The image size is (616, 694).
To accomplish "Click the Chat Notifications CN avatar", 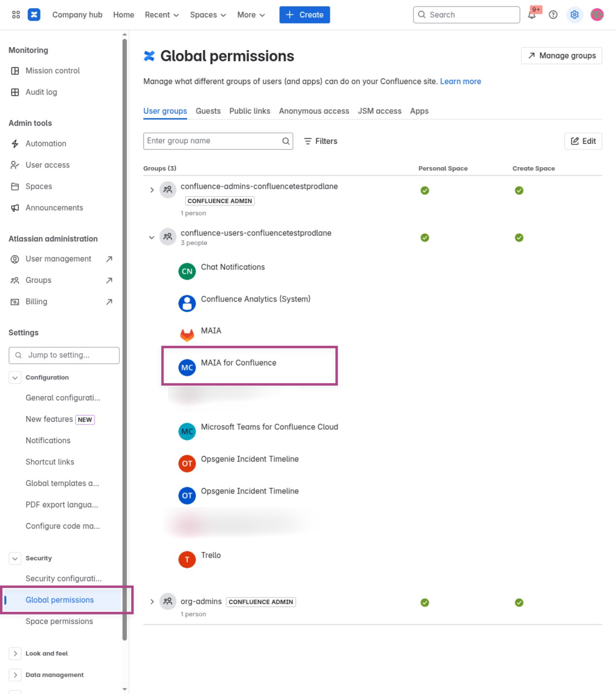I will click(187, 271).
